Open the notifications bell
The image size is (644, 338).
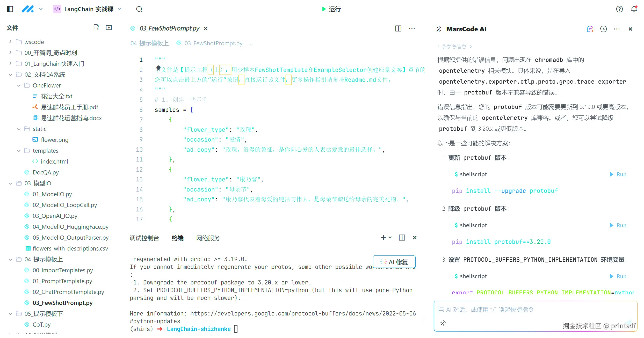634,9
